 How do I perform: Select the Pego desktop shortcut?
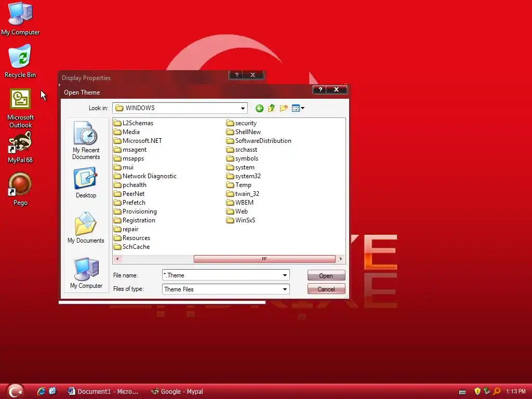[x=20, y=189]
